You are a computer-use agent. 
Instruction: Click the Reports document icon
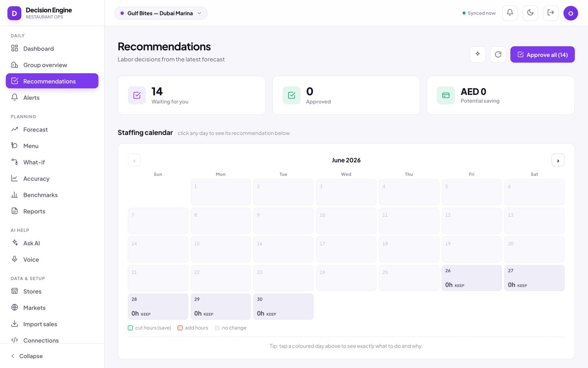point(15,211)
